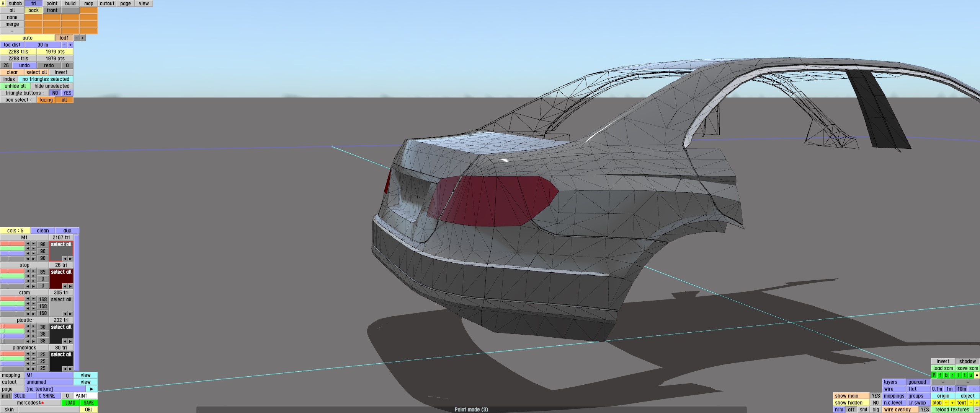The height and width of the screenshot is (413, 980).
Task: Click the reload textures button
Action: [x=952, y=410]
